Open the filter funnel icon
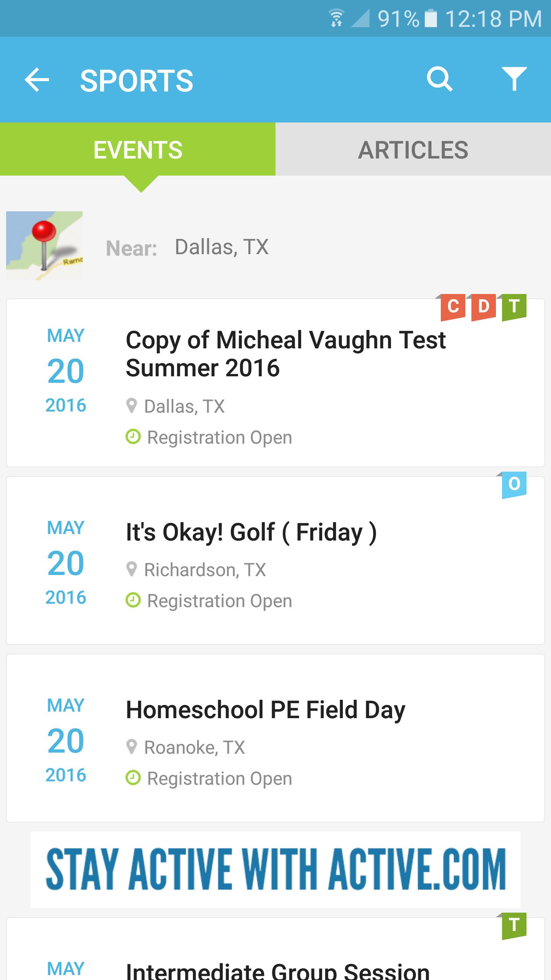 [x=514, y=79]
